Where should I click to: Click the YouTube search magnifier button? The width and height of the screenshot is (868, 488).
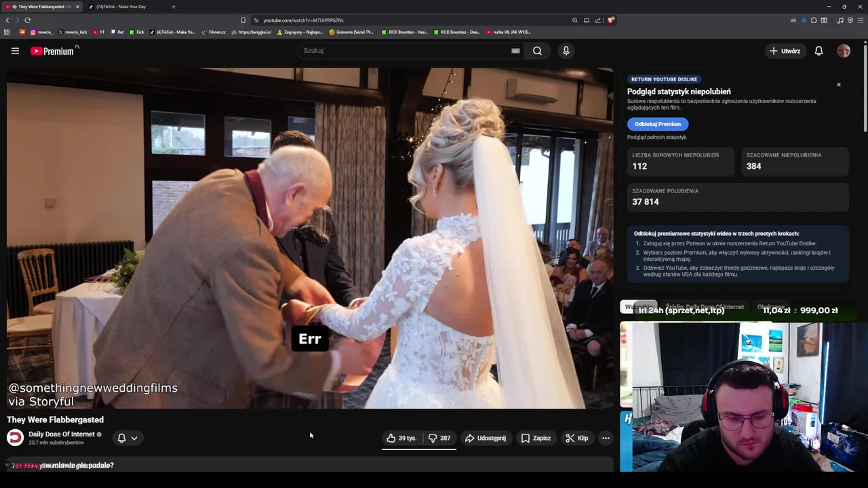(x=537, y=51)
